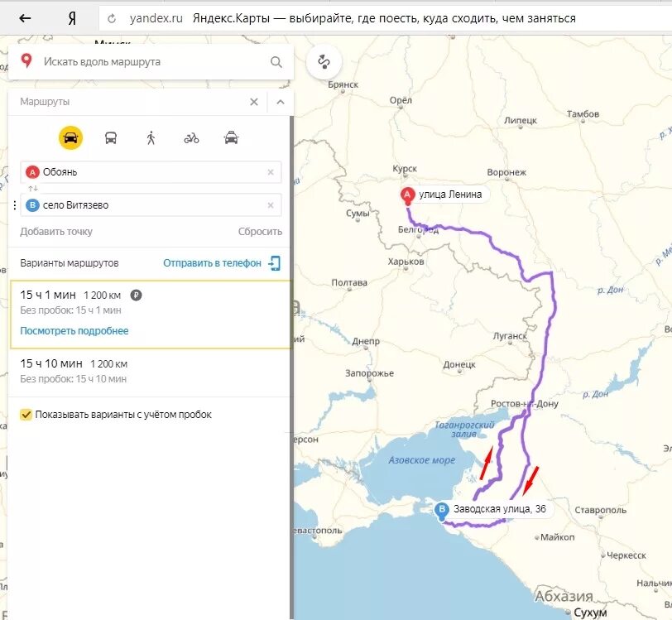Click the Ставрополь city label
Image resolution: width=672 pixels, height=620 pixels.
coord(601,510)
